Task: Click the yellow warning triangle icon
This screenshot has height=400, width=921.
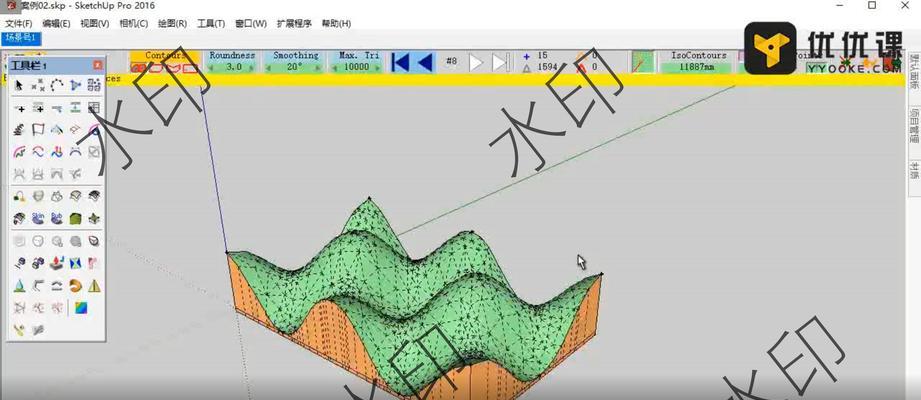Action: click(93, 285)
